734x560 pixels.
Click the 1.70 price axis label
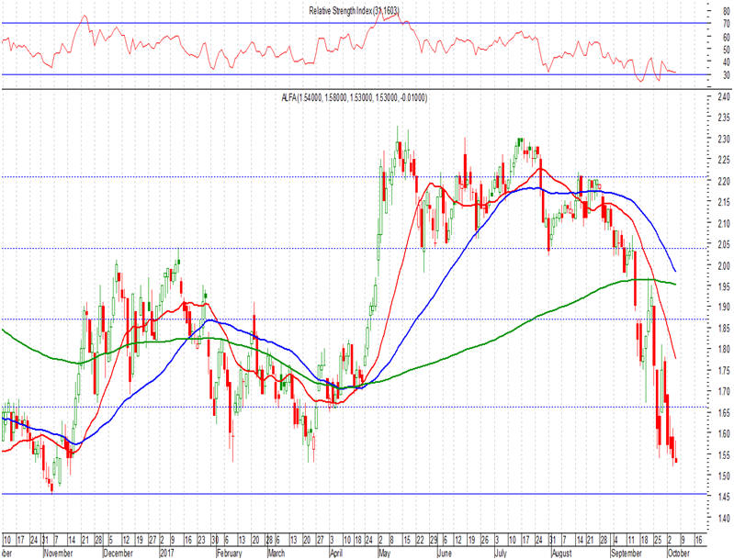(x=724, y=391)
